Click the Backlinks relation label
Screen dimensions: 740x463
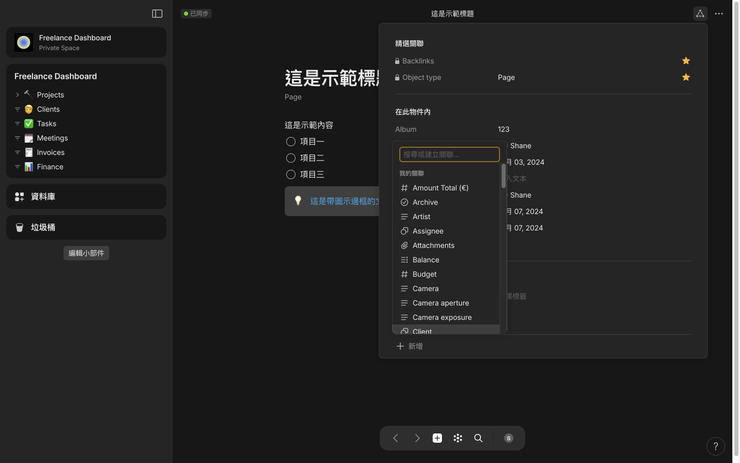point(418,61)
